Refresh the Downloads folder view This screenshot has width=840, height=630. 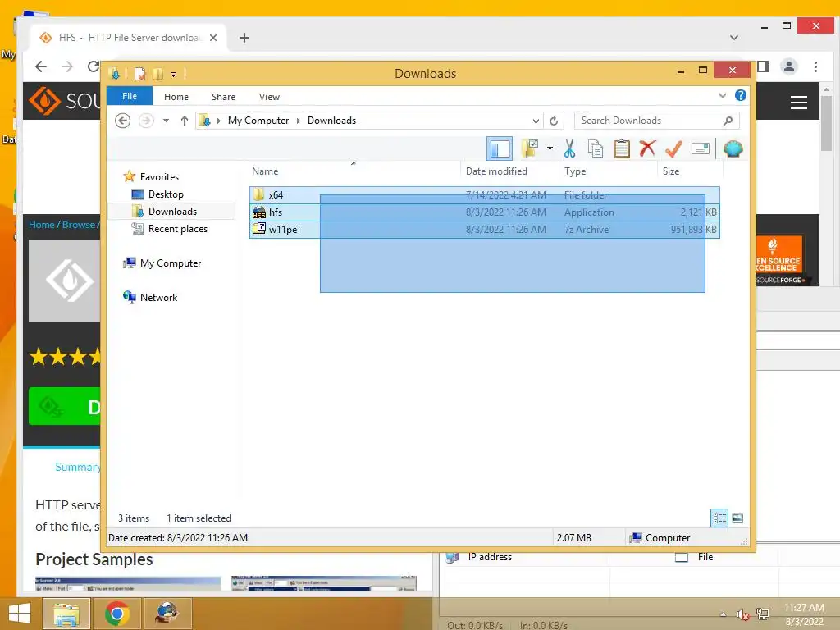[554, 121]
